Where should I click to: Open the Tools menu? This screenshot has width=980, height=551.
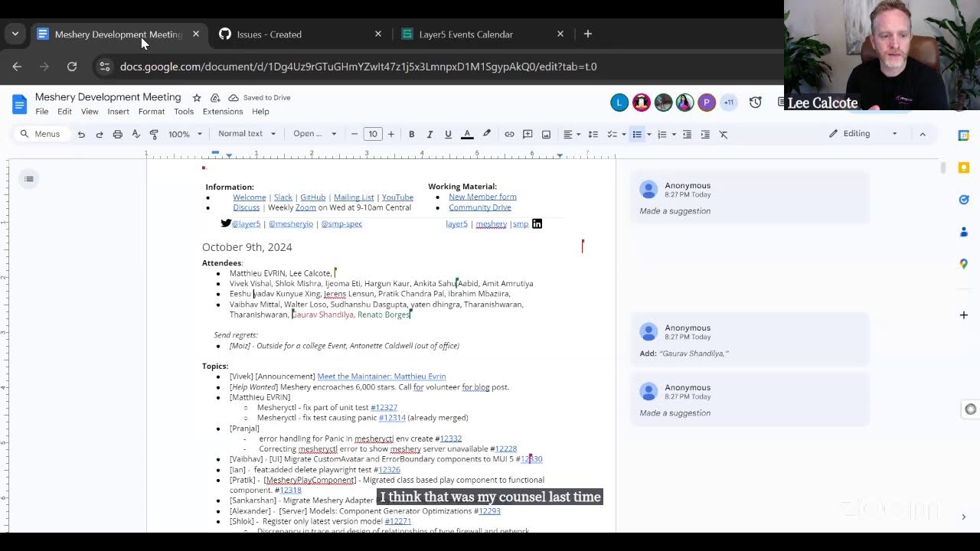[184, 112]
